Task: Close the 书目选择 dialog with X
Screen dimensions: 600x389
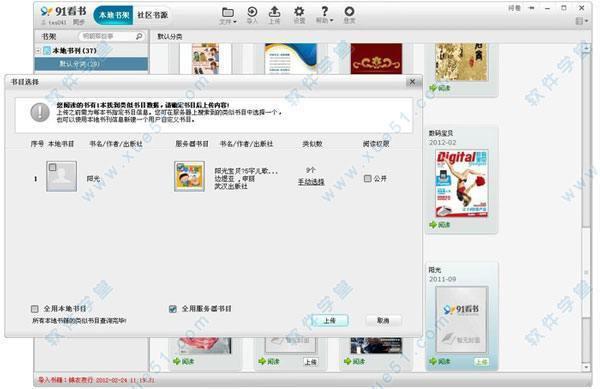Action: coord(412,82)
